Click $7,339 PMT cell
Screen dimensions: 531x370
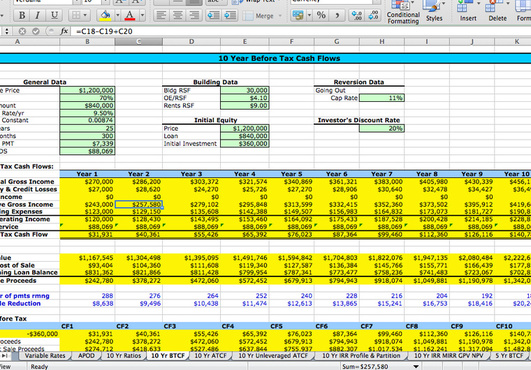coord(87,144)
